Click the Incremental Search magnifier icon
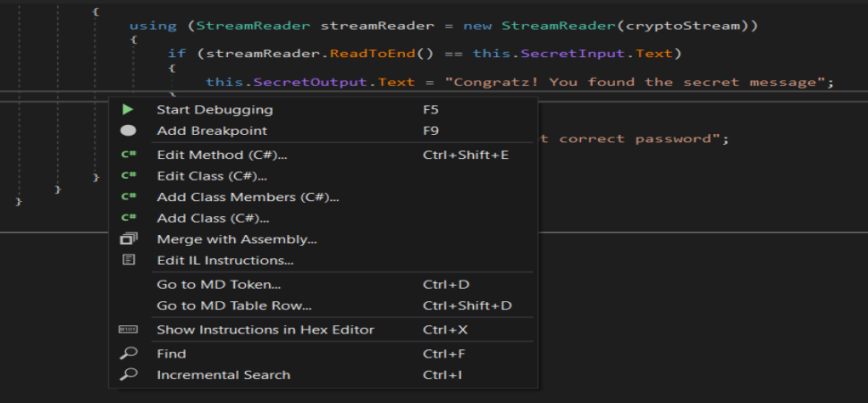The width and height of the screenshot is (868, 403). [128, 374]
